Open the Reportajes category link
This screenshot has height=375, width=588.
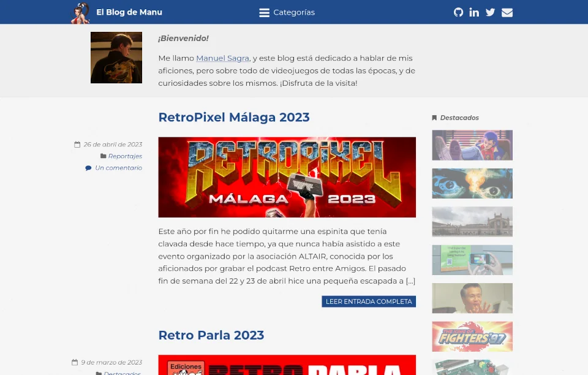[125, 156]
